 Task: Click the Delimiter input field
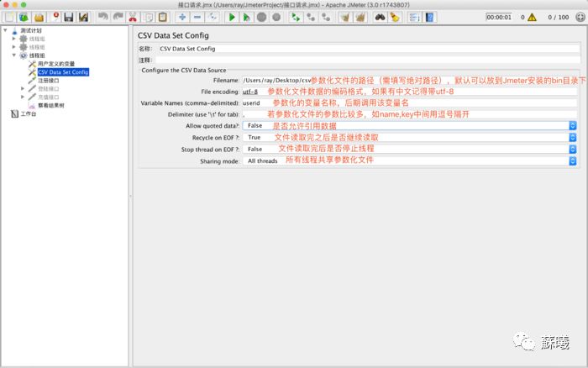(410, 114)
